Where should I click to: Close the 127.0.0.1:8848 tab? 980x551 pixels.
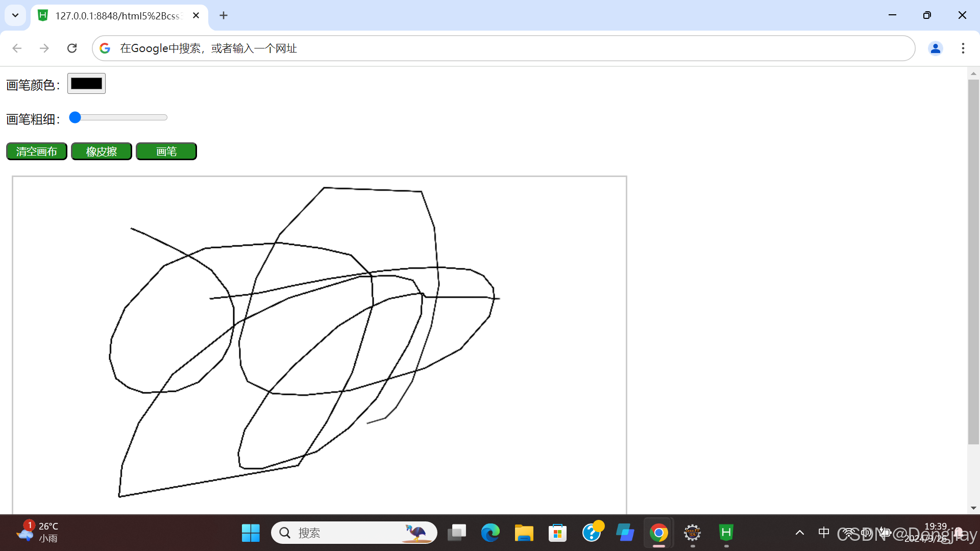coord(196,15)
